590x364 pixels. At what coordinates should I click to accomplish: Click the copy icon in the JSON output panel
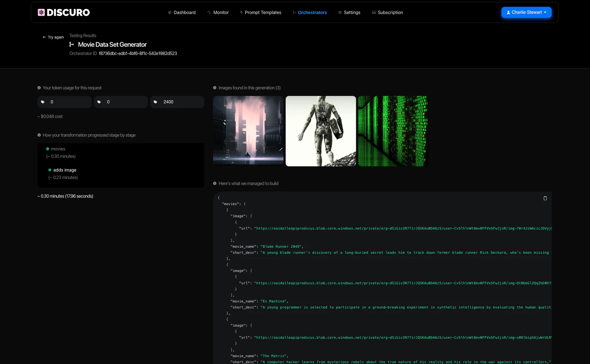(545, 198)
